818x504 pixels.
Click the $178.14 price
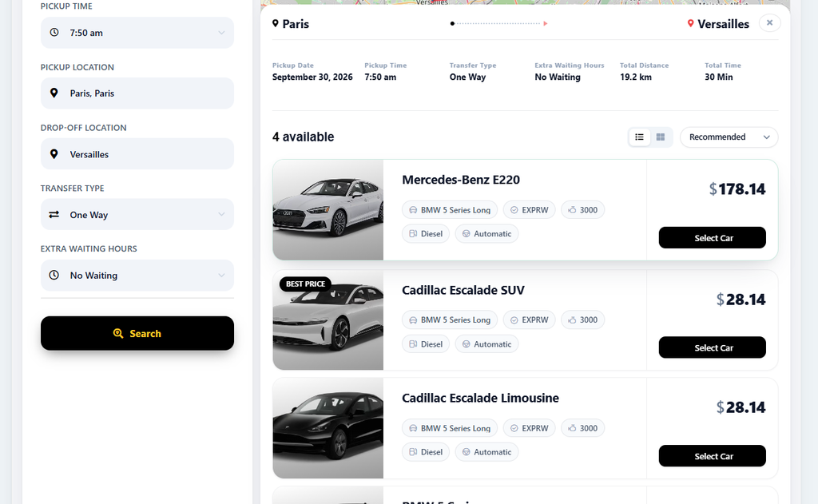(x=737, y=189)
